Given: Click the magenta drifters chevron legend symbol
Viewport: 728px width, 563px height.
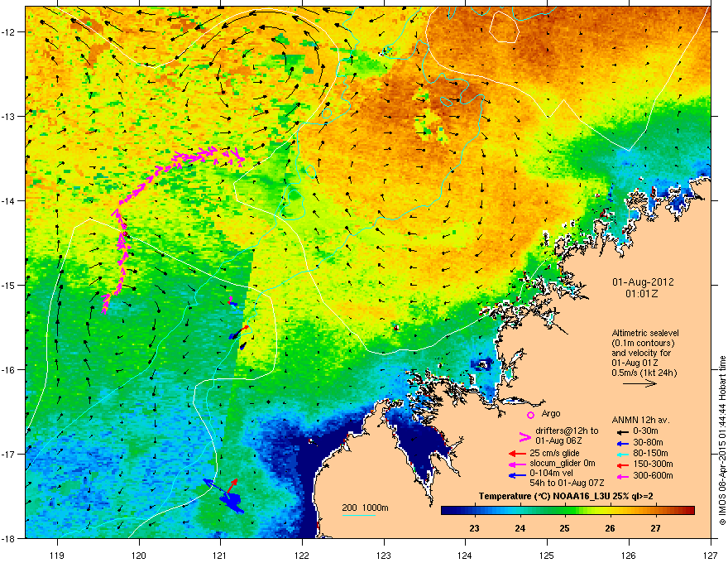Looking at the screenshot, I should pyautogui.click(x=524, y=436).
